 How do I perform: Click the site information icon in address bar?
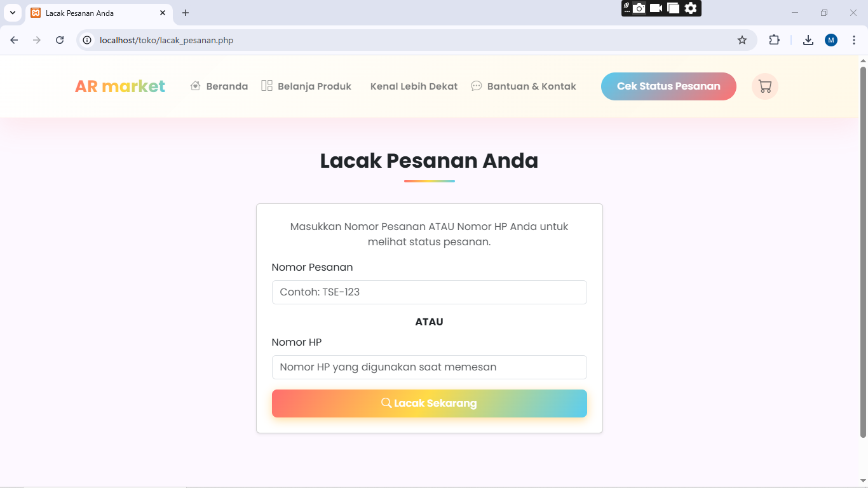pyautogui.click(x=88, y=40)
